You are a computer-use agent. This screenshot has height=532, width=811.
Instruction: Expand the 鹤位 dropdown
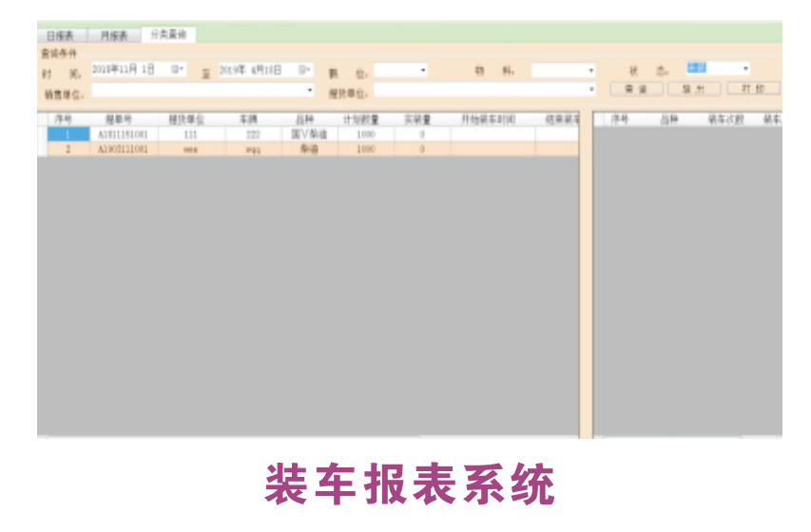(x=423, y=69)
